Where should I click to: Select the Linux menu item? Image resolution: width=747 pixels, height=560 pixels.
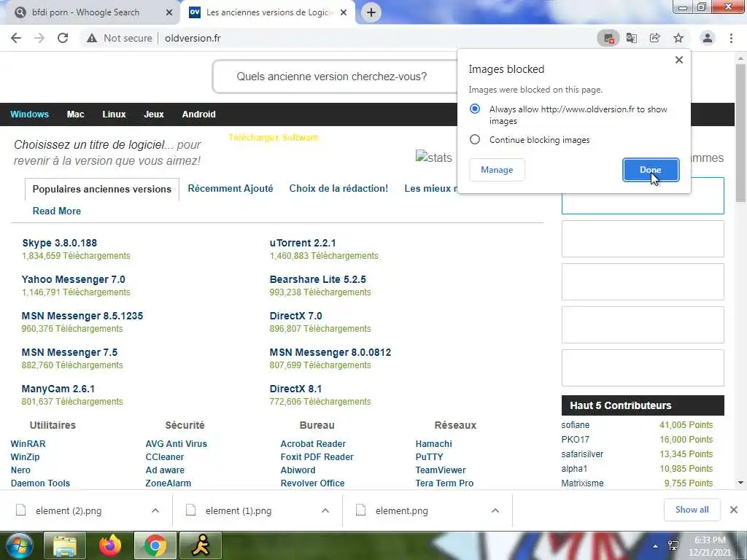114,114
